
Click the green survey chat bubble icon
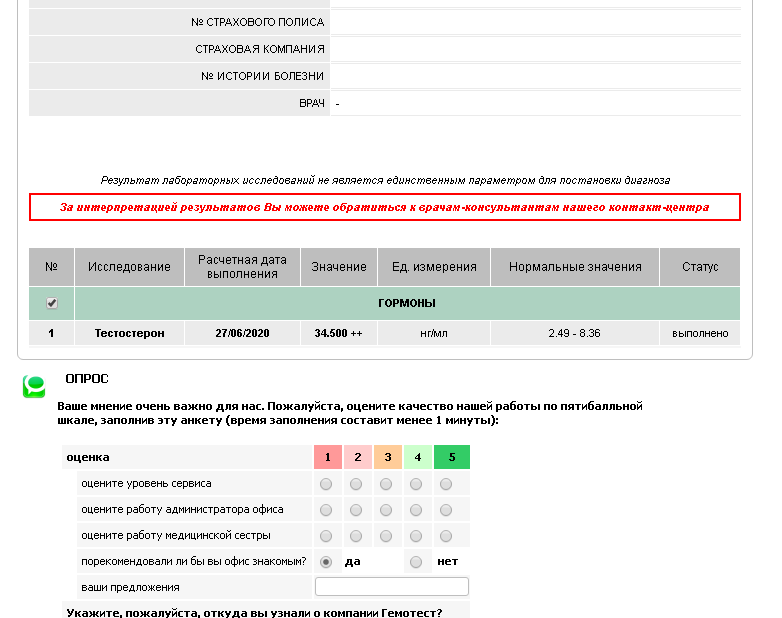[x=34, y=387]
